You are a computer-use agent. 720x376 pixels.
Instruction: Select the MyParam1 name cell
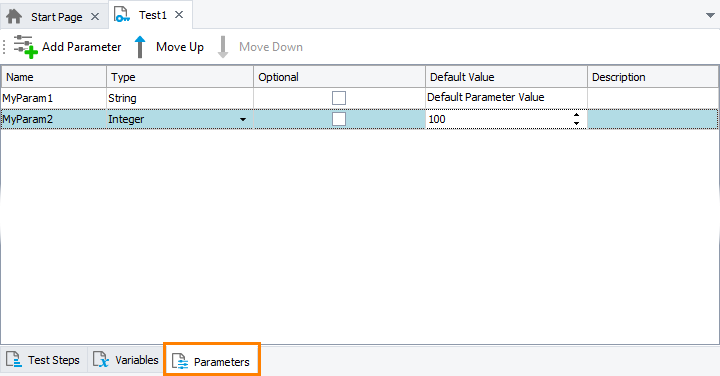pyautogui.click(x=54, y=98)
